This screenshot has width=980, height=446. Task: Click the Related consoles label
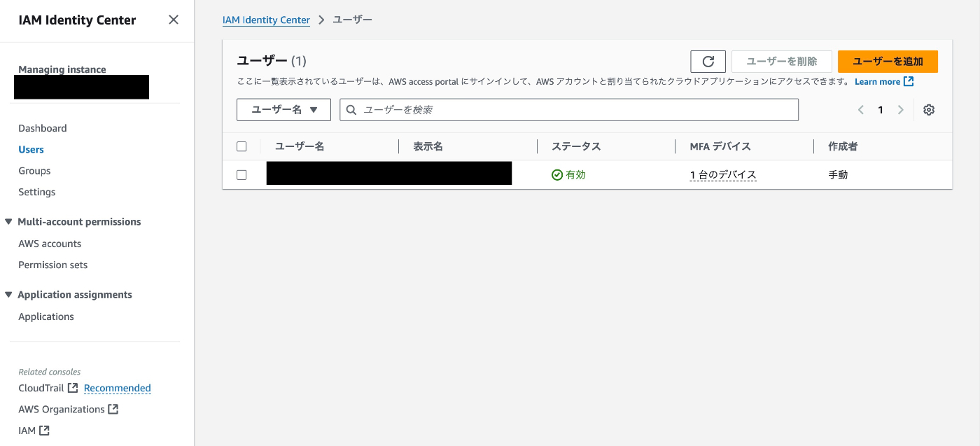click(x=49, y=372)
